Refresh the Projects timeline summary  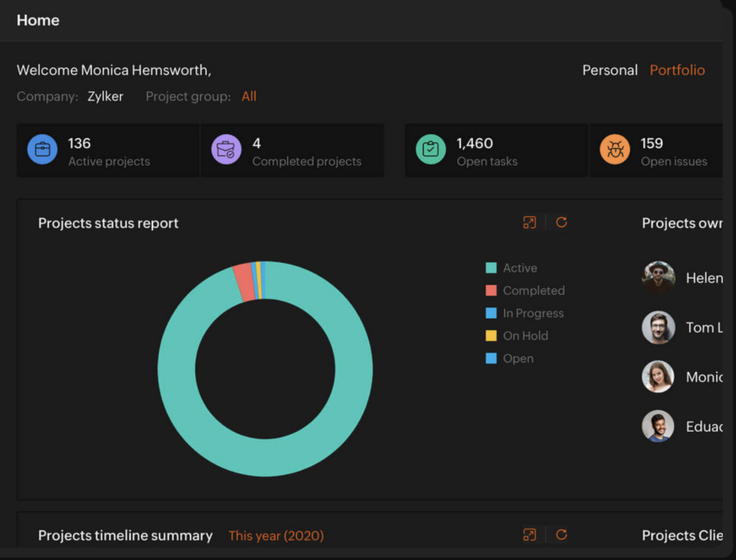(x=561, y=534)
